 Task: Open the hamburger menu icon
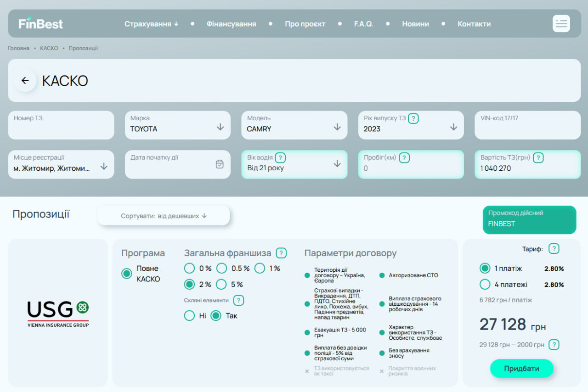coord(561,23)
